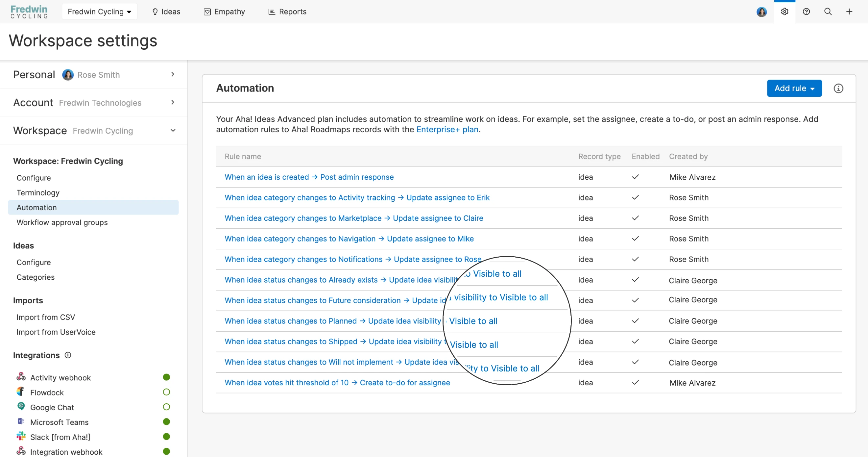
Task: Expand the Add rule dropdown
Action: pos(794,89)
